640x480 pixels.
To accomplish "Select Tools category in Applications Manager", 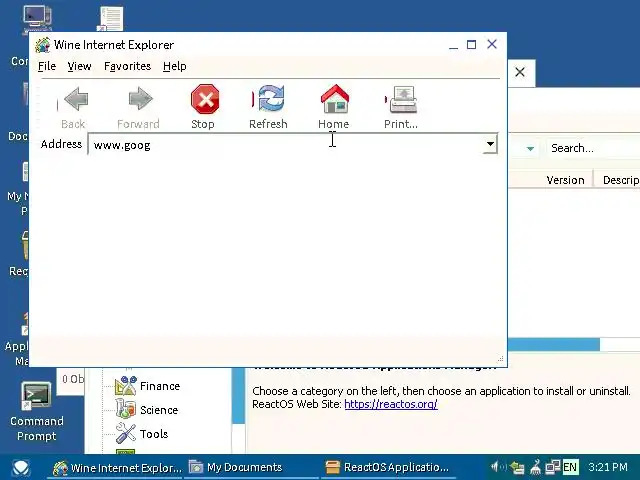I will 154,434.
